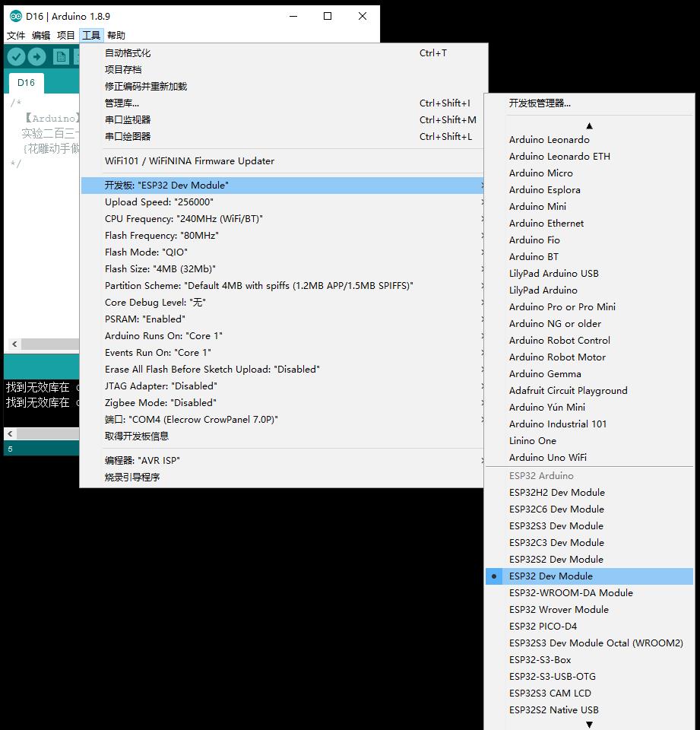This screenshot has height=730, width=700.
Task: Expand JTAG Adapter Disabled submenu
Action: click(x=284, y=386)
